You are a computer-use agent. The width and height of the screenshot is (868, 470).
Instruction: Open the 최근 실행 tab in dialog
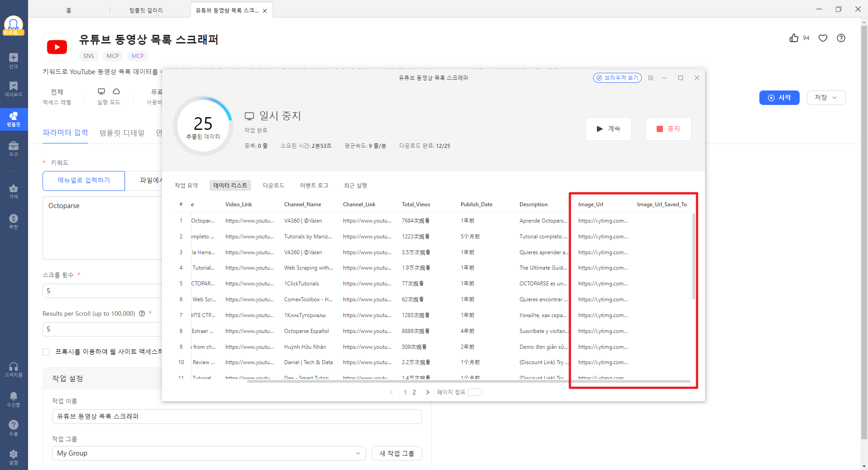point(355,185)
